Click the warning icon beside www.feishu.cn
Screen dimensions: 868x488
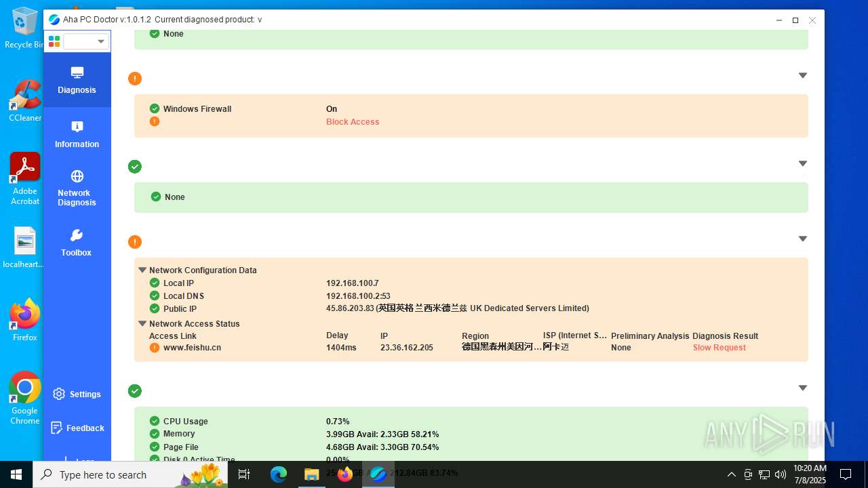[x=155, y=348]
